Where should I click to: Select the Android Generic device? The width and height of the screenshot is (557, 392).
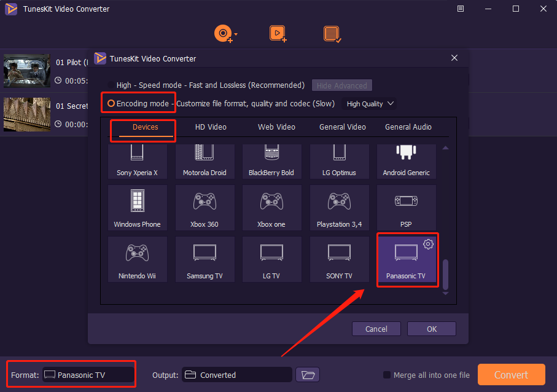coord(407,162)
